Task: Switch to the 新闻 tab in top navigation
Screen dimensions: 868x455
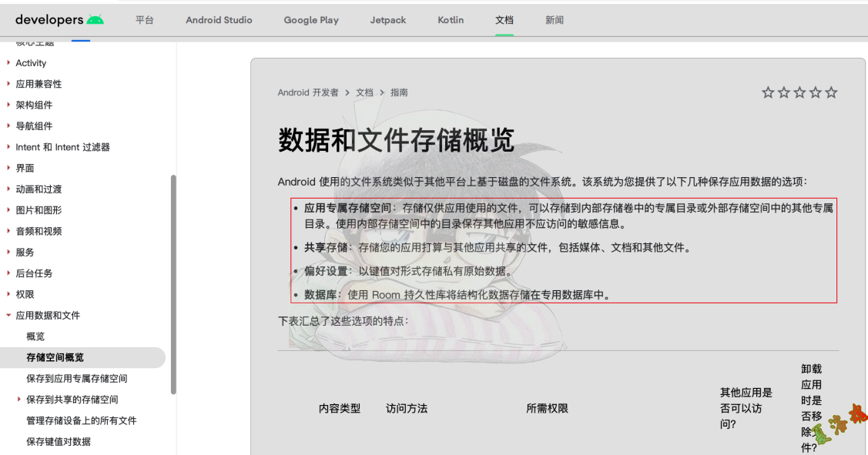Action: point(555,20)
